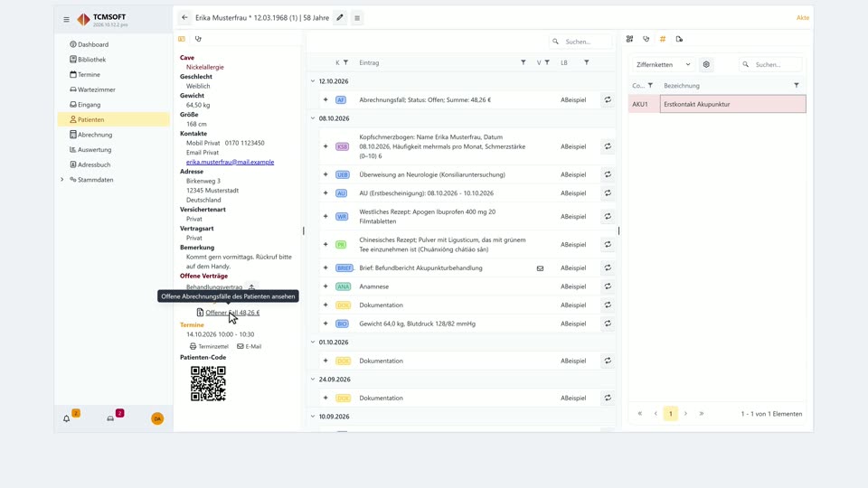Image resolution: width=868 pixels, height=488 pixels.
Task: Select the hash billing codes icon
Action: (x=663, y=39)
